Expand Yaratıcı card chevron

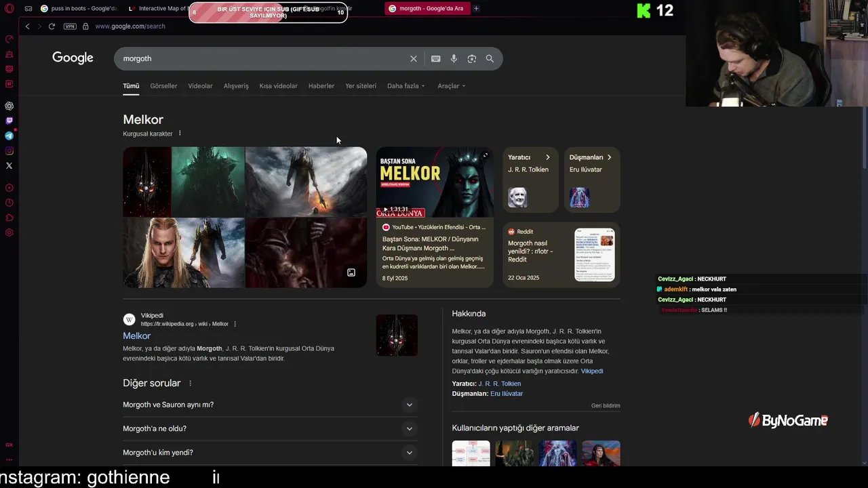[x=548, y=157]
